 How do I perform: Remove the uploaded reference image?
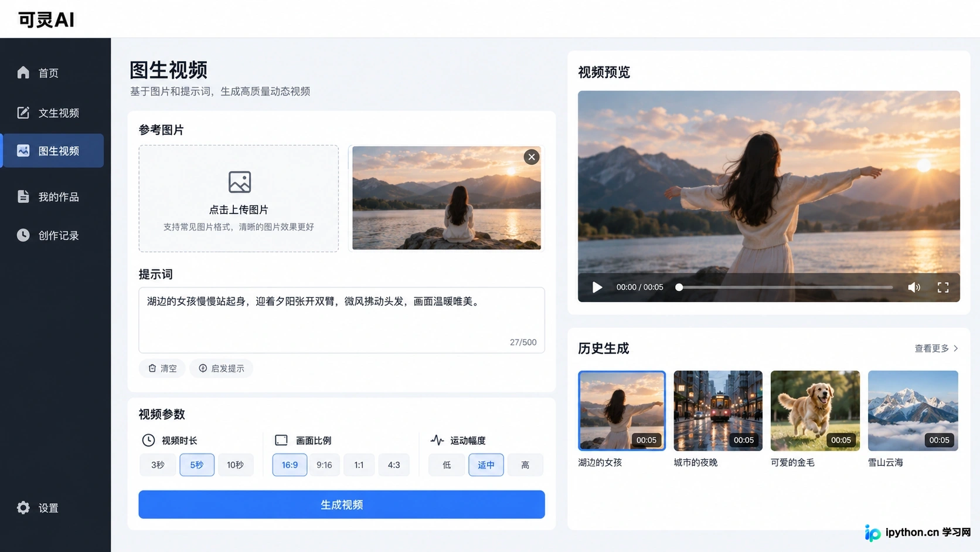pyautogui.click(x=532, y=157)
